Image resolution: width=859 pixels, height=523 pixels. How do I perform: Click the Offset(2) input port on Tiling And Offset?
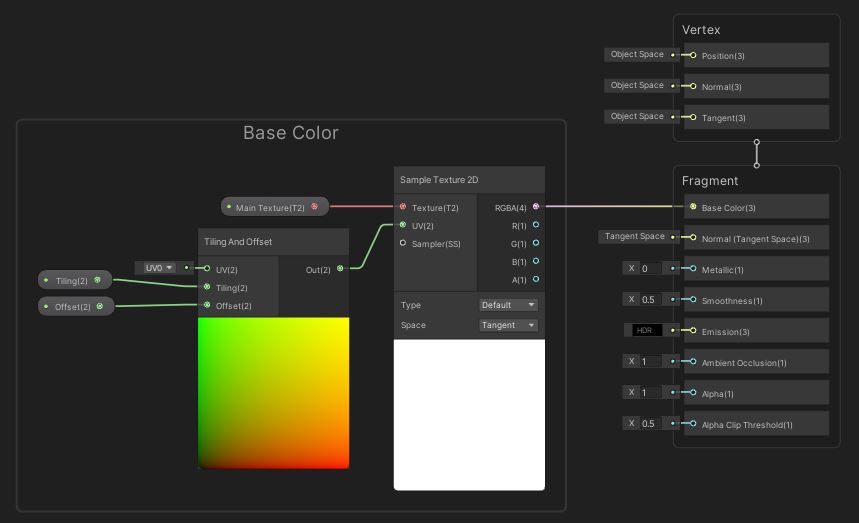coord(207,304)
